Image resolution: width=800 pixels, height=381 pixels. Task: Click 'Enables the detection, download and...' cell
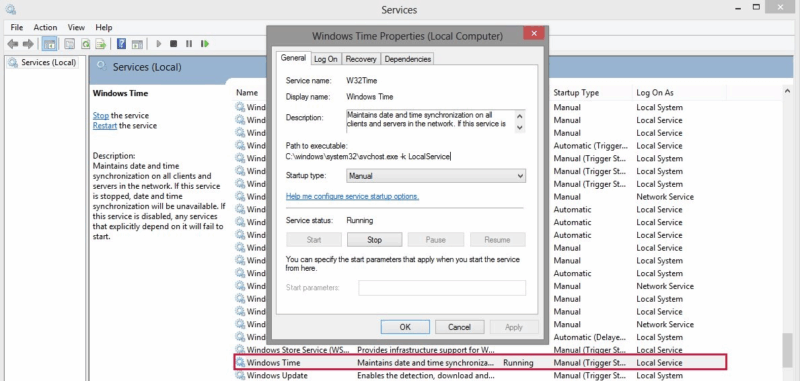point(426,375)
